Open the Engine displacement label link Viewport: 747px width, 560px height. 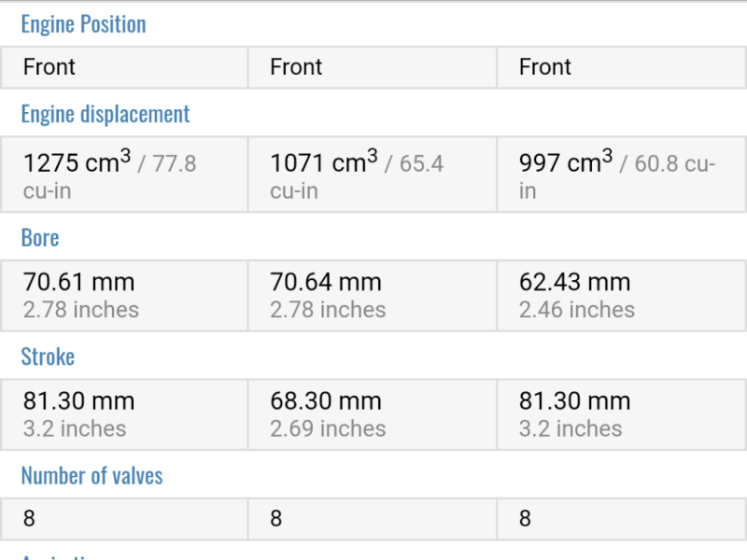tap(106, 114)
